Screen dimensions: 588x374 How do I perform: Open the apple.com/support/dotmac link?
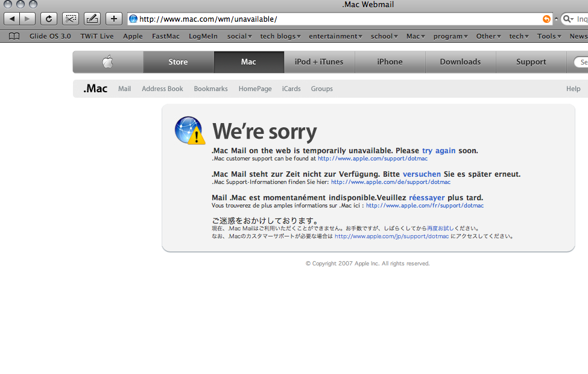tap(373, 159)
